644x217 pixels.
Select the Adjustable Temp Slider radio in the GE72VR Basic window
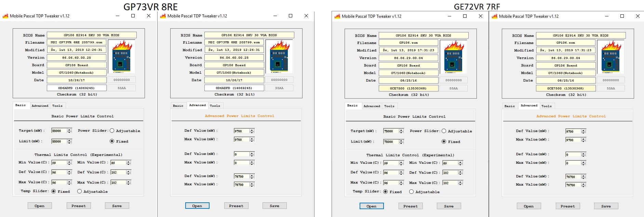pyautogui.click(x=411, y=192)
